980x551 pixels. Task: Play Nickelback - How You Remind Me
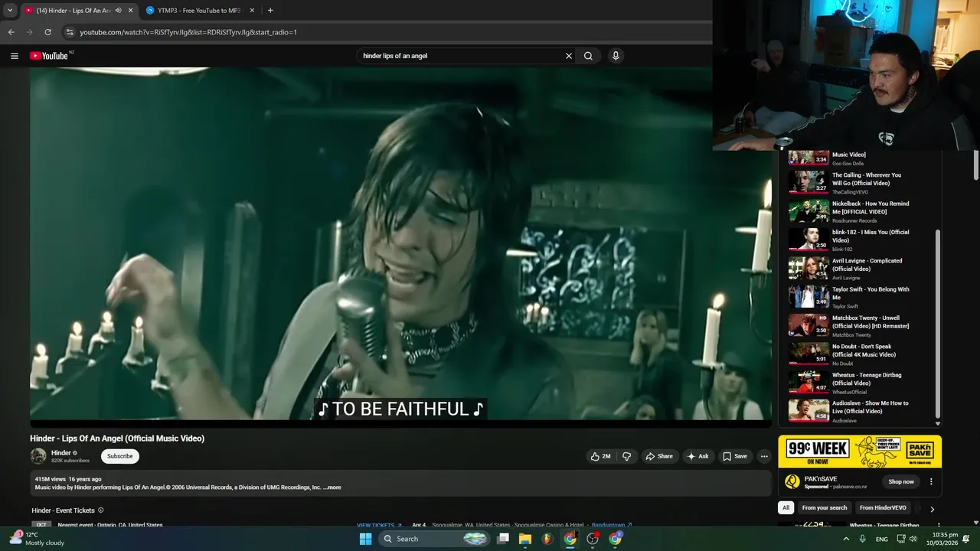pyautogui.click(x=871, y=207)
